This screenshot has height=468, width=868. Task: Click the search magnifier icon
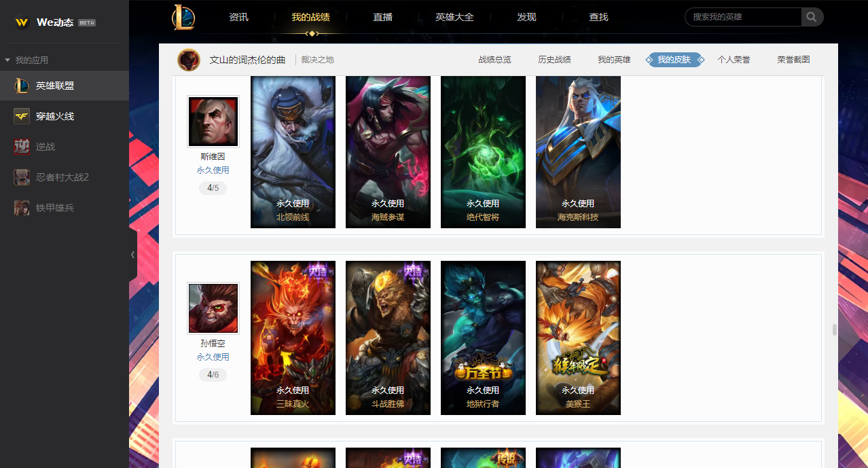coord(812,17)
